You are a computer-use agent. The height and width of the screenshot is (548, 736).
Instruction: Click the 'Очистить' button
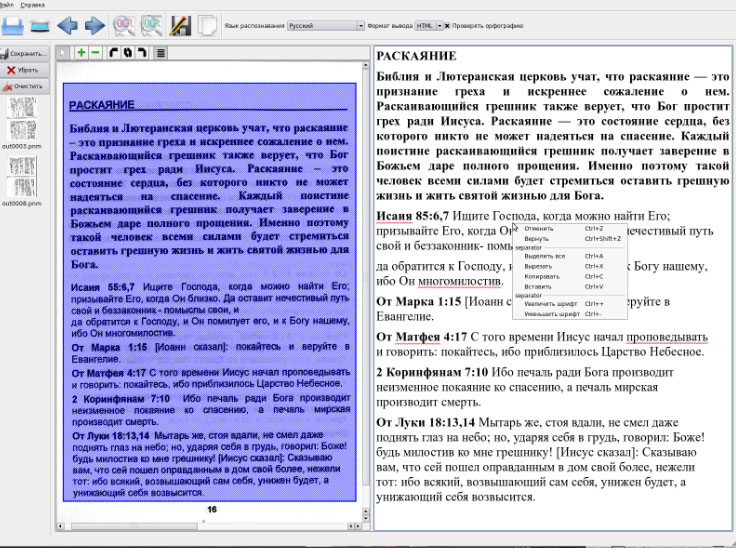point(23,86)
